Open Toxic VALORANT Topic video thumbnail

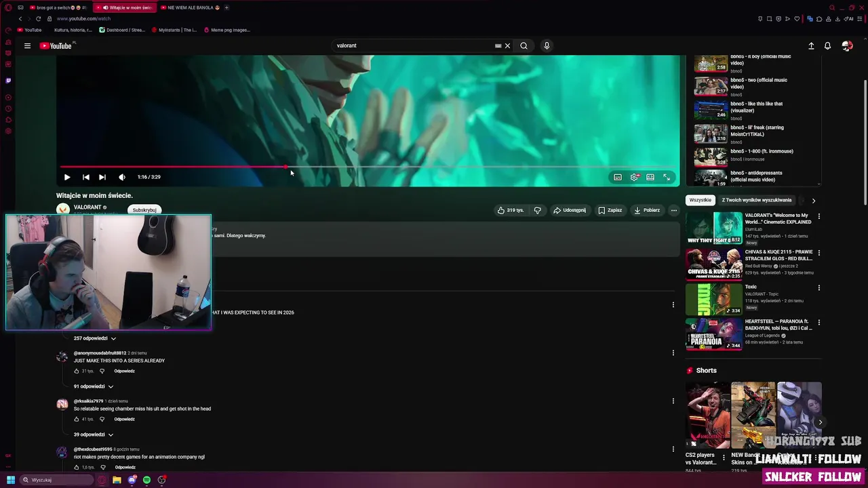(714, 299)
